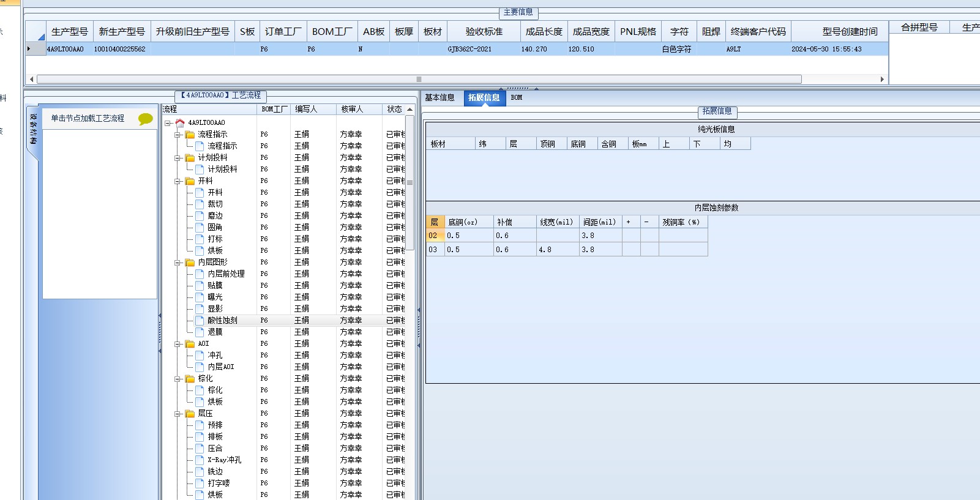Click the 残铜率 (%) column header

click(x=683, y=222)
